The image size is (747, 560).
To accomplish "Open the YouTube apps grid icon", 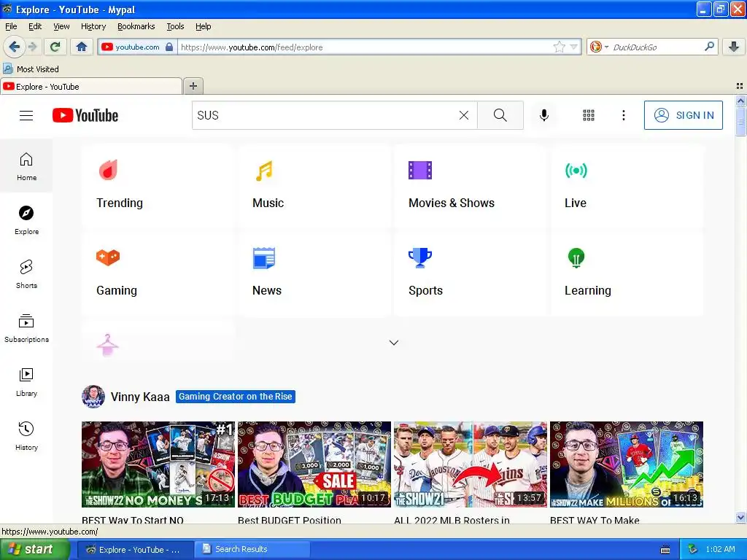I will pos(589,115).
